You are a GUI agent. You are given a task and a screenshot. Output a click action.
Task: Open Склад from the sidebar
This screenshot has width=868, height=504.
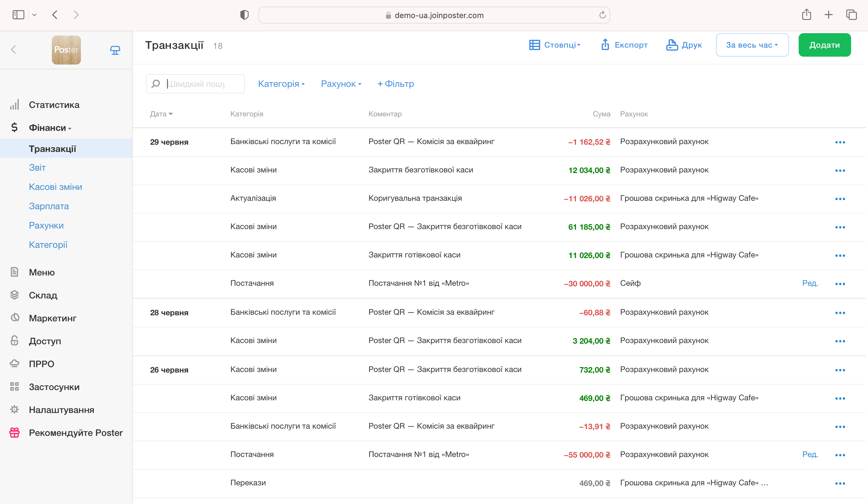click(43, 295)
